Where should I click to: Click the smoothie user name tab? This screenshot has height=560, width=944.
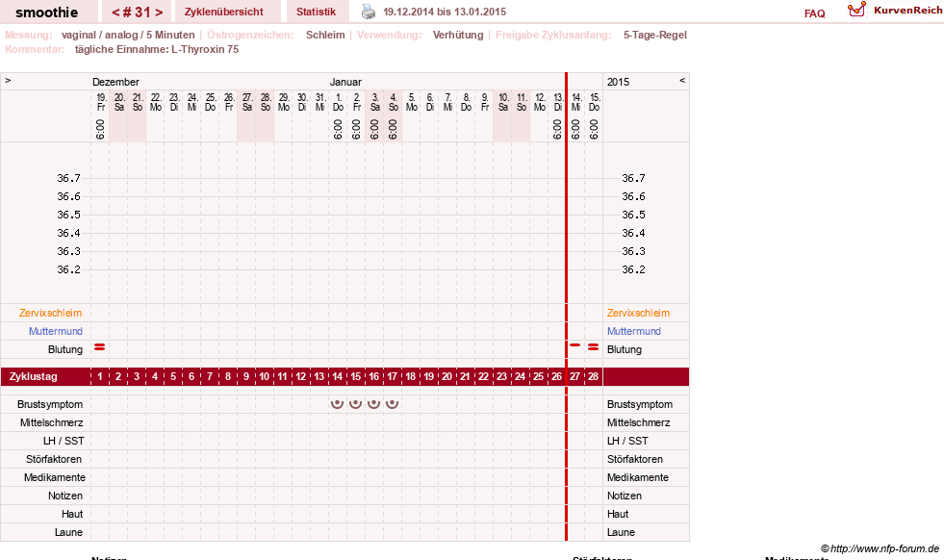tap(47, 13)
